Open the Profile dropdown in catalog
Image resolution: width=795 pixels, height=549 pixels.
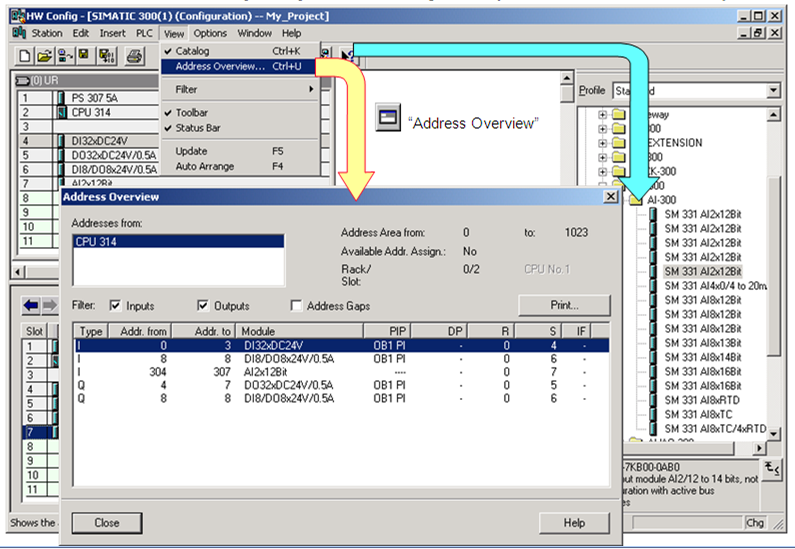click(x=773, y=91)
